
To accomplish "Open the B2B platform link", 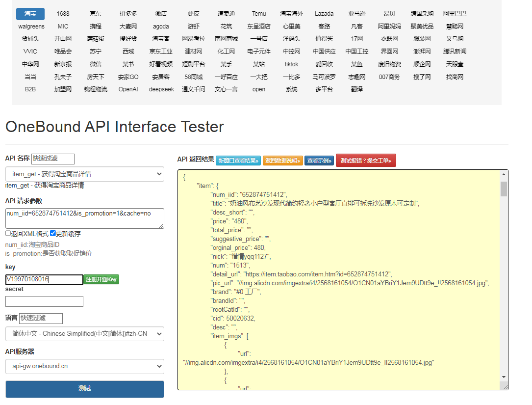I will pos(30,89).
